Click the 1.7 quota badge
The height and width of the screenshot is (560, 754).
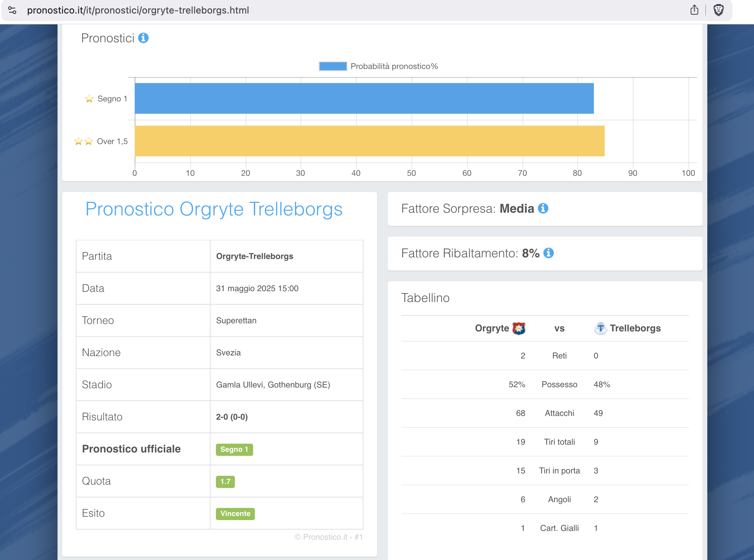click(x=225, y=482)
